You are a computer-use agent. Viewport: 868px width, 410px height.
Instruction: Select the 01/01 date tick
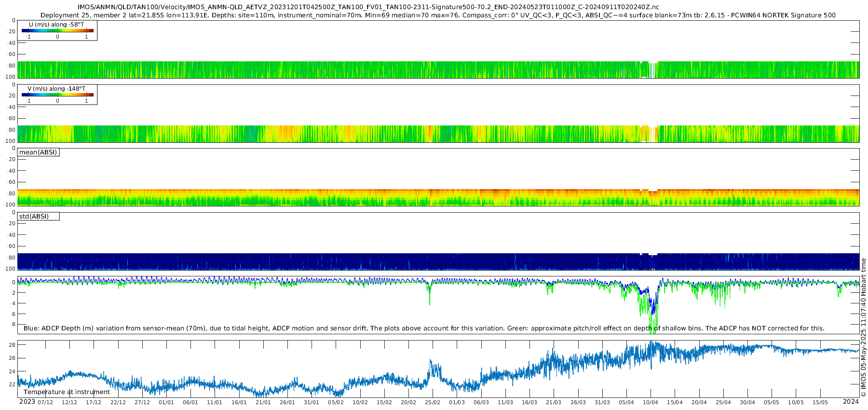pos(166,402)
